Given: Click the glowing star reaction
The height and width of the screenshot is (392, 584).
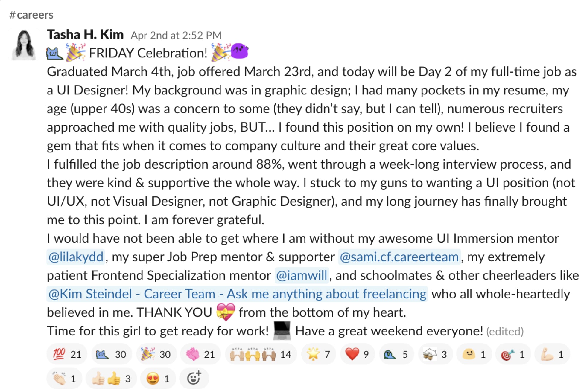Looking at the screenshot, I should point(318,354).
